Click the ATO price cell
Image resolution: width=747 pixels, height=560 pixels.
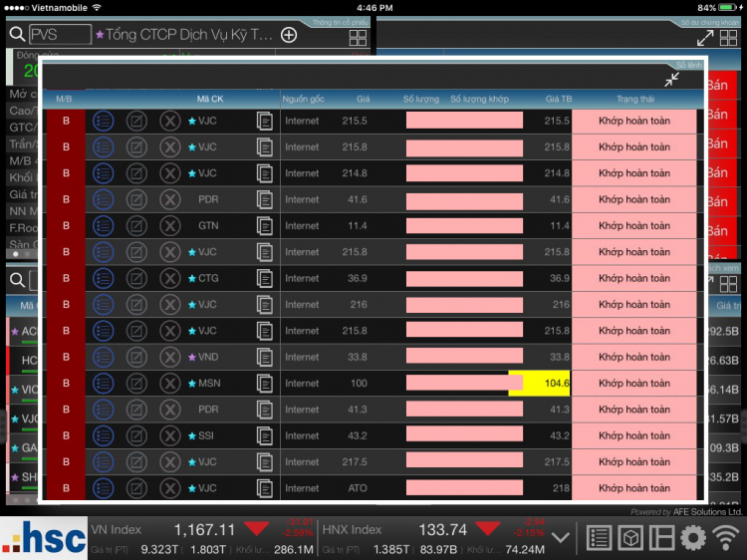[358, 488]
